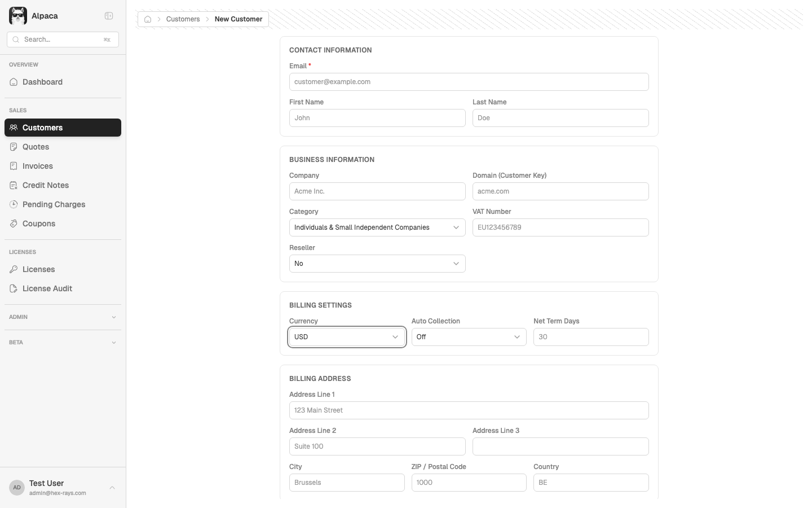Toggle the sidebar collapse icon

pyautogui.click(x=109, y=16)
